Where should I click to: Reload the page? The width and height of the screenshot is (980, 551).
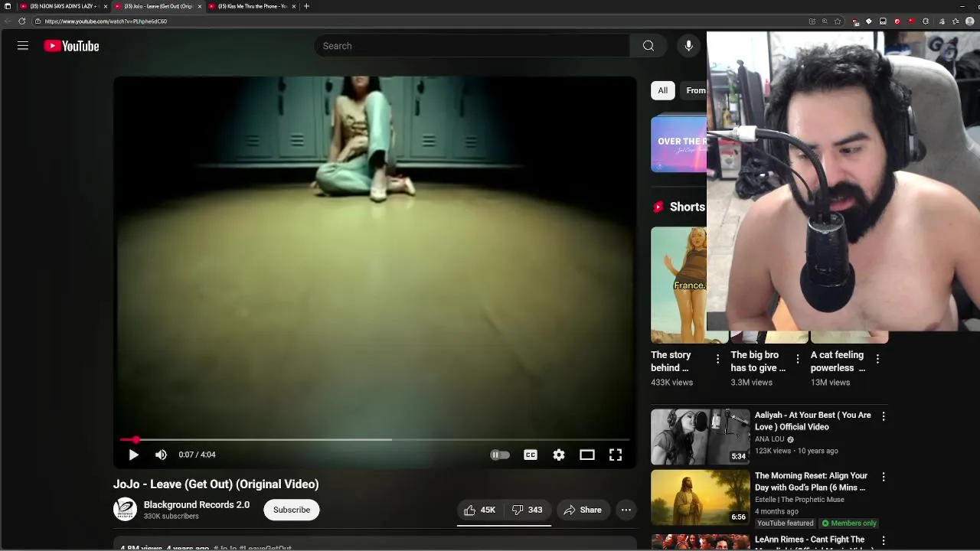pos(21,21)
